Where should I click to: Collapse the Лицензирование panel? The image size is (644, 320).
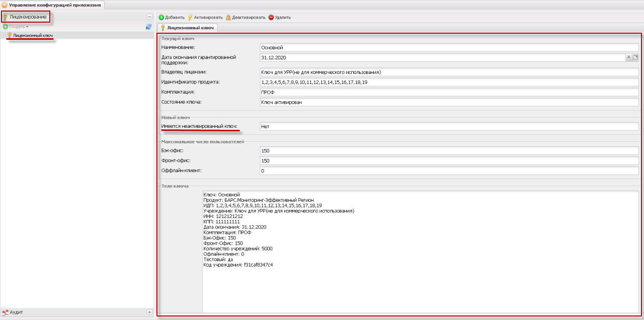(x=149, y=17)
